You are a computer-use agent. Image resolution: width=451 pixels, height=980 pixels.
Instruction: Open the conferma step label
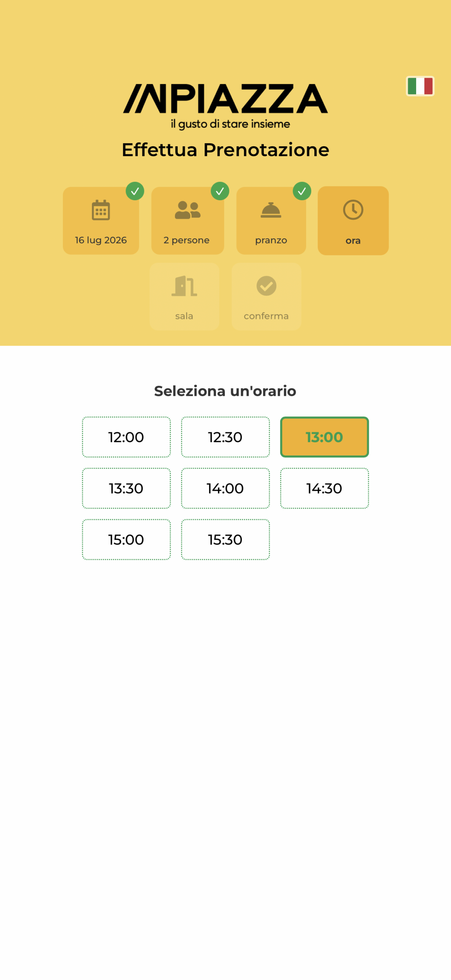[266, 316]
